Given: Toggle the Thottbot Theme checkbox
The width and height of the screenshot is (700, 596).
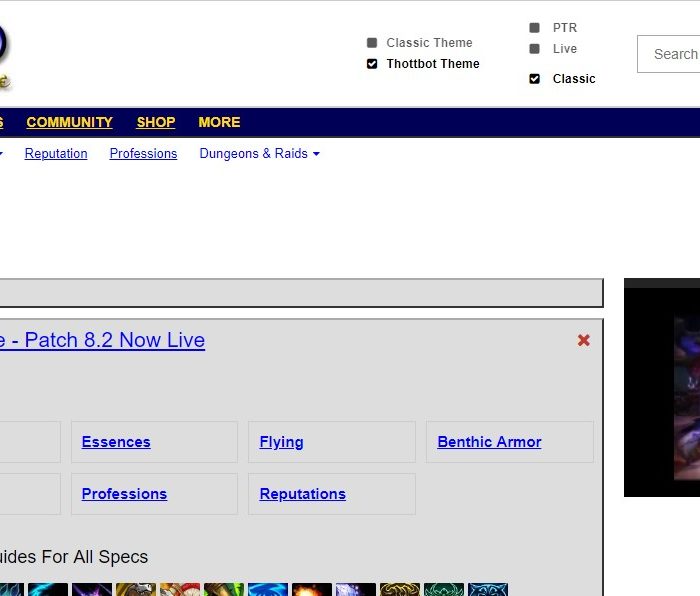Looking at the screenshot, I should (372, 64).
